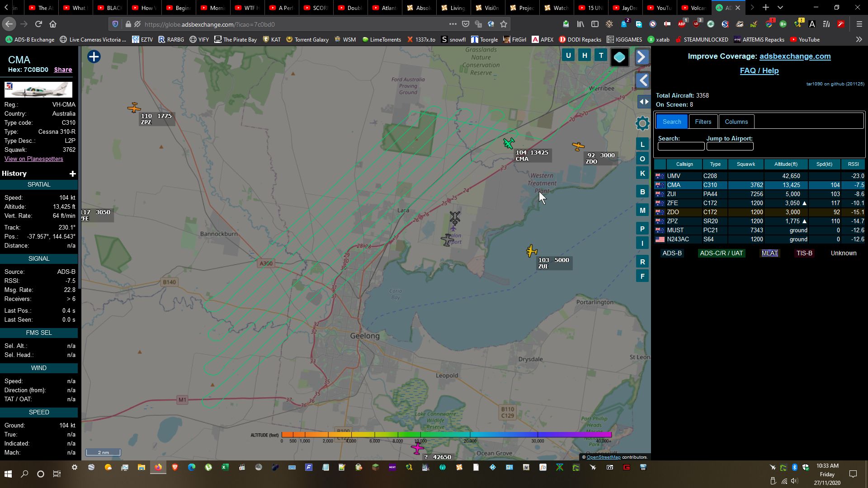Toggle multilateration display with the M button

(x=642, y=210)
